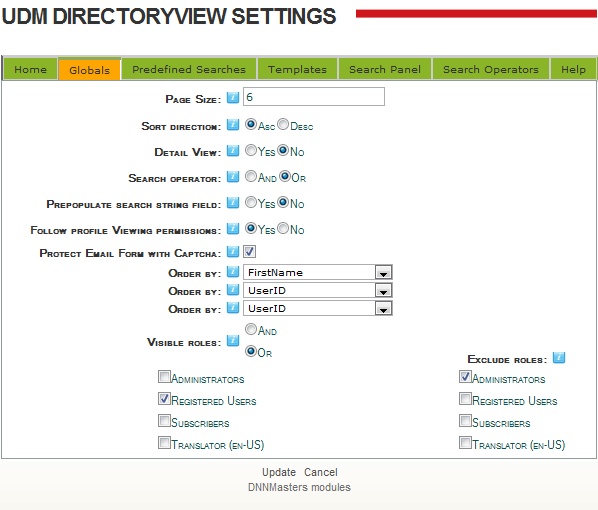Set Detail View to No
The width and height of the screenshot is (598, 510).
coord(283,150)
